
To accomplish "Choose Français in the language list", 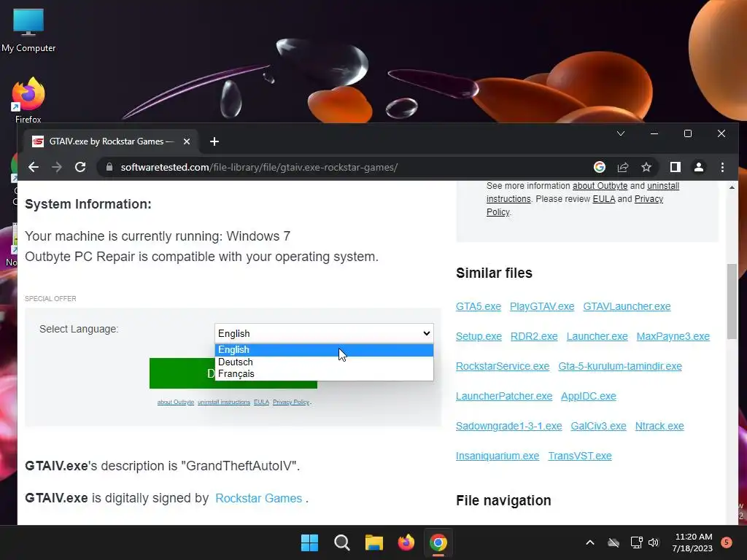I will (x=324, y=374).
